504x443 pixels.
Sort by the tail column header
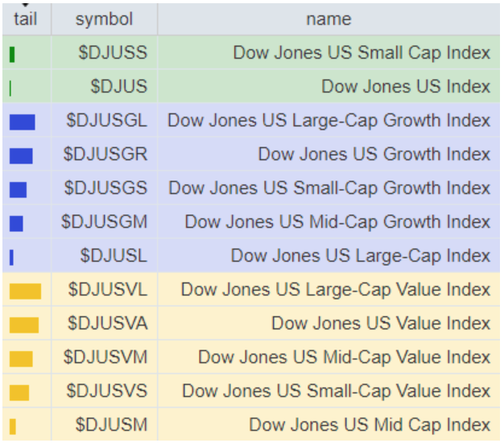[26, 19]
